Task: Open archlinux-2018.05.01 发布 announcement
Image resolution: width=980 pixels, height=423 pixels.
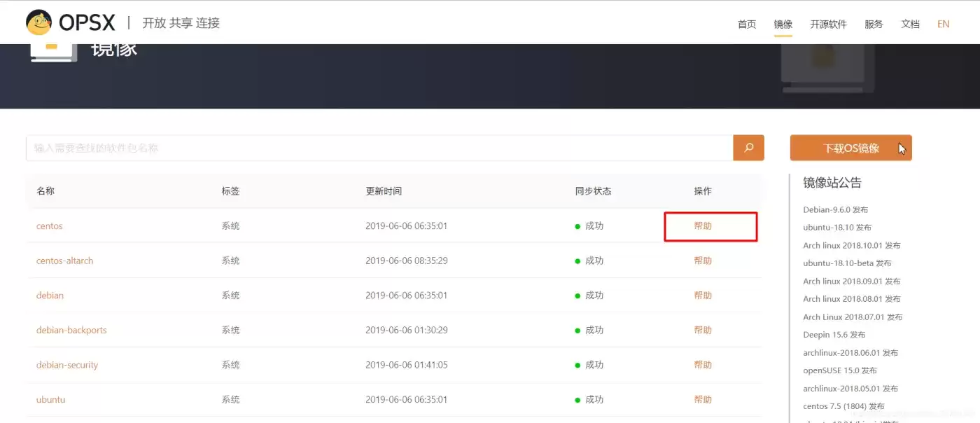Action: (x=850, y=389)
